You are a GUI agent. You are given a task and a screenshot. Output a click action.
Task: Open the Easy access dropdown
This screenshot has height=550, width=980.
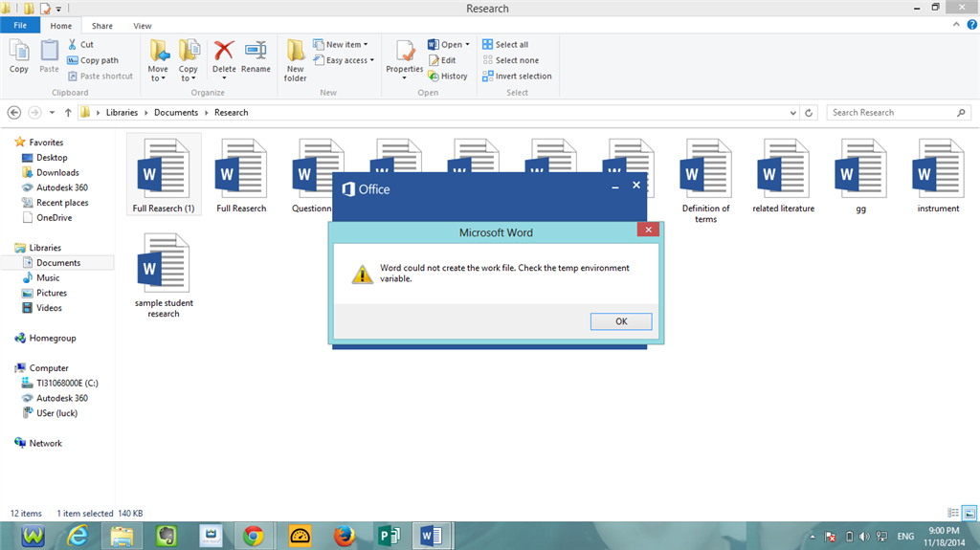344,60
